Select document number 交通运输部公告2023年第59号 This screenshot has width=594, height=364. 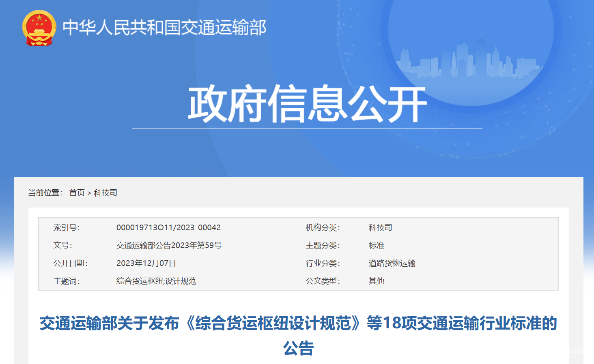(169, 245)
